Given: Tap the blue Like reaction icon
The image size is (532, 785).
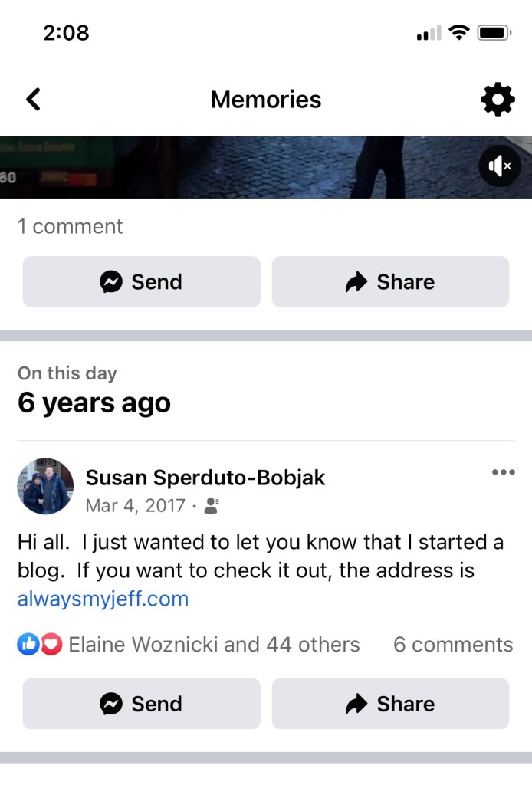Looking at the screenshot, I should click(28, 645).
